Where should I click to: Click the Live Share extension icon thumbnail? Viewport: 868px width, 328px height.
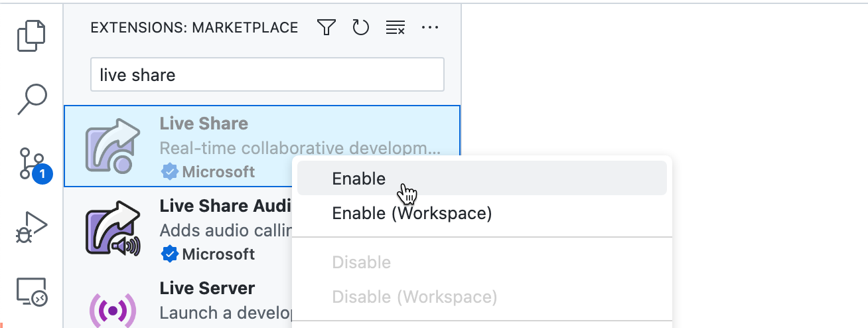(x=112, y=146)
